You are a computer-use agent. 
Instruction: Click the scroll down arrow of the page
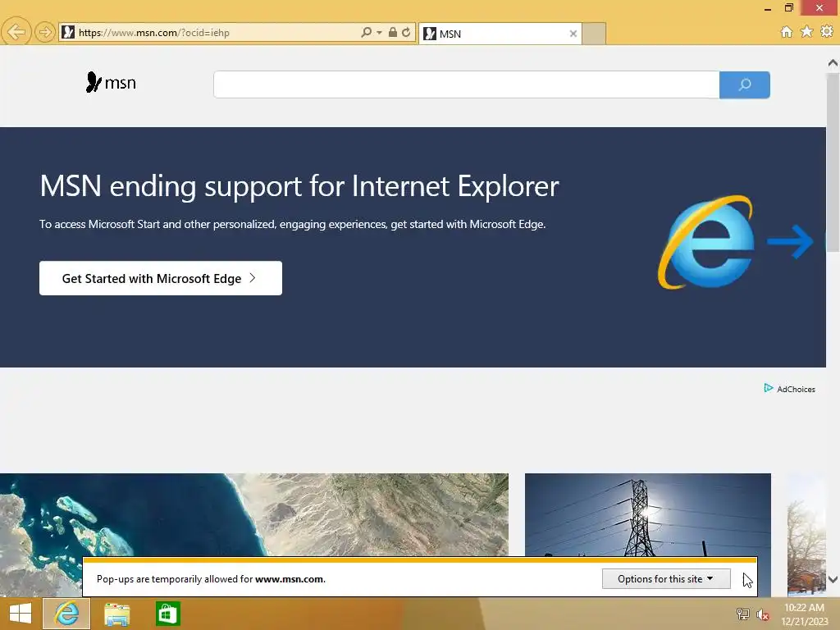pyautogui.click(x=833, y=579)
